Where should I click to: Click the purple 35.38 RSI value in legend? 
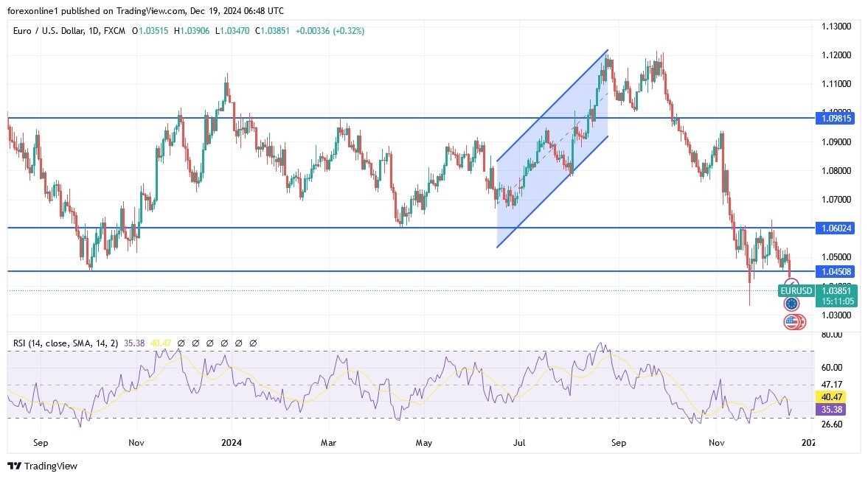pos(135,343)
